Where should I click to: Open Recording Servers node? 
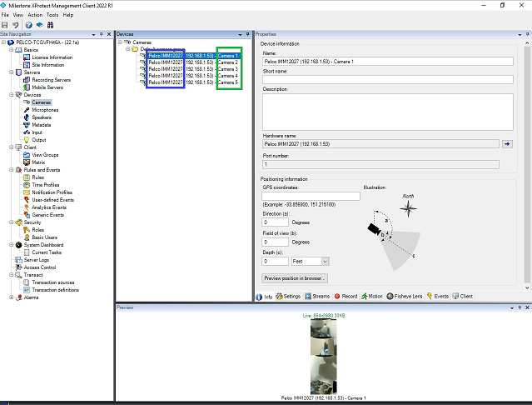coord(51,79)
